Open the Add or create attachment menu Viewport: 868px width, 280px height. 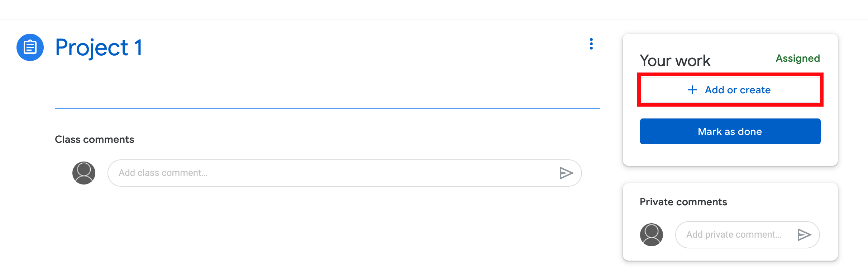pyautogui.click(x=730, y=90)
